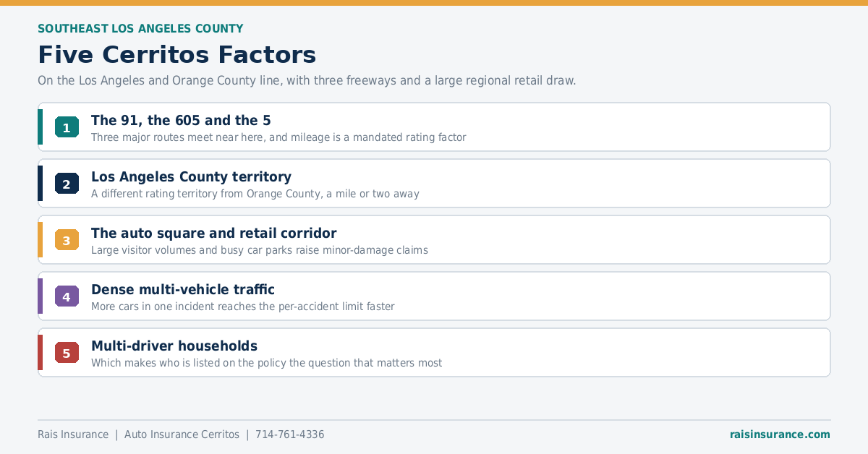Select the '91, the 605 and the 5' heading
Screen dimensions: 868x454
click(181, 121)
